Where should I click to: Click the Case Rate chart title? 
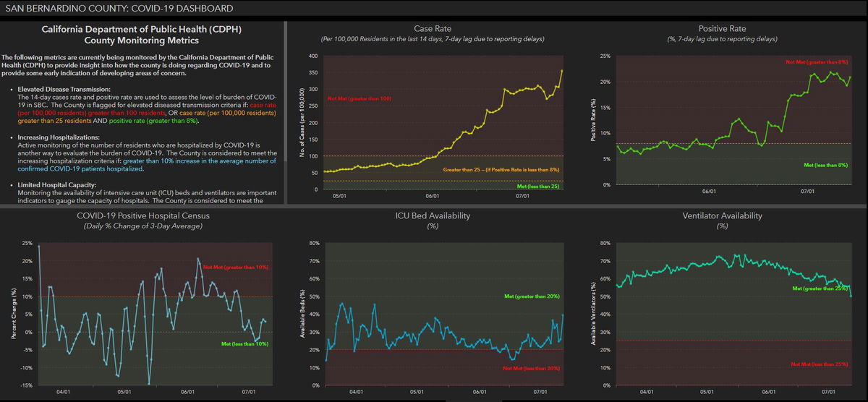point(433,28)
